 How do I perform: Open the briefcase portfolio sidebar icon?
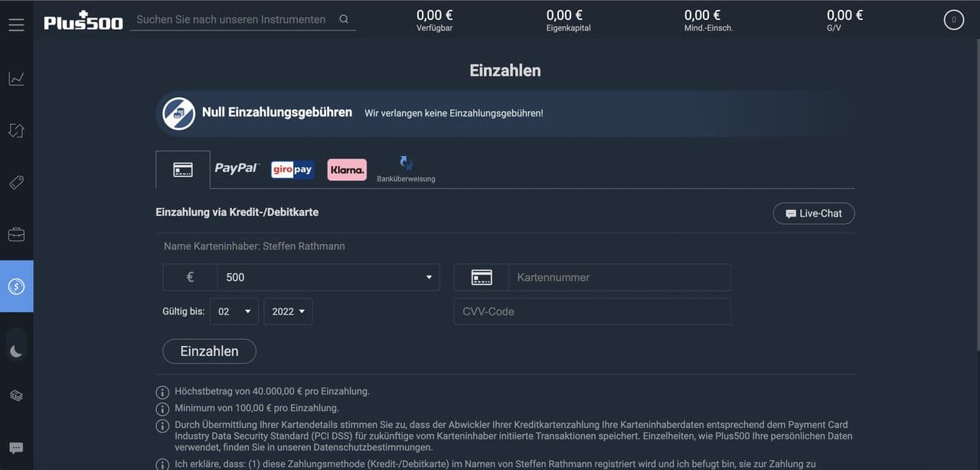tap(16, 234)
